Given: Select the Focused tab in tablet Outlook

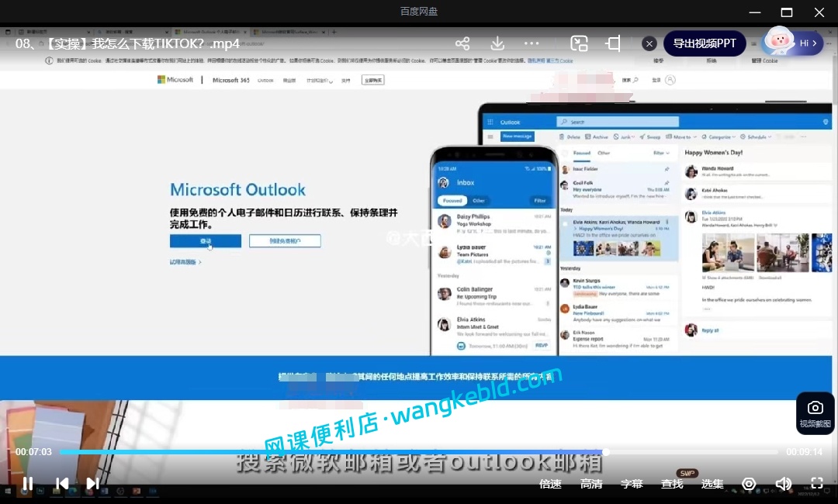Looking at the screenshot, I should pos(582,154).
